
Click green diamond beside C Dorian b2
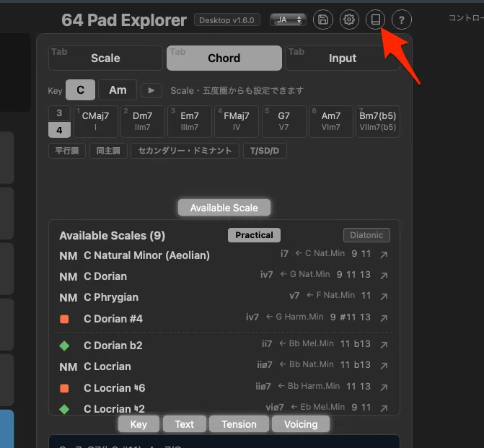(x=64, y=346)
